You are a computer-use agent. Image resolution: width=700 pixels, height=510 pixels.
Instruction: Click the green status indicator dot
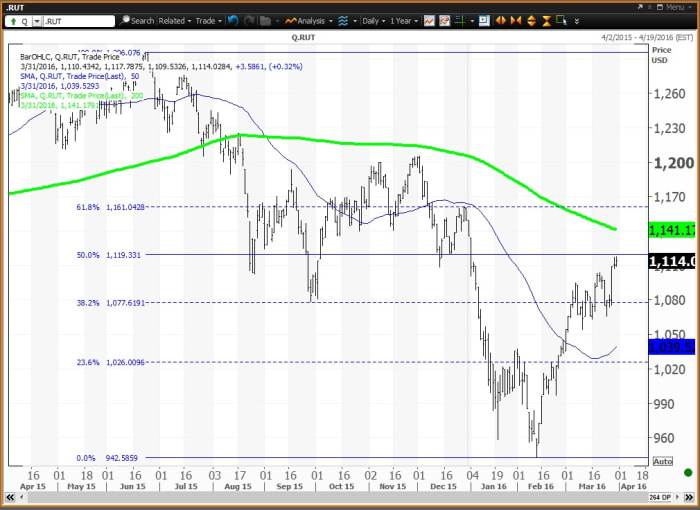(x=688, y=472)
